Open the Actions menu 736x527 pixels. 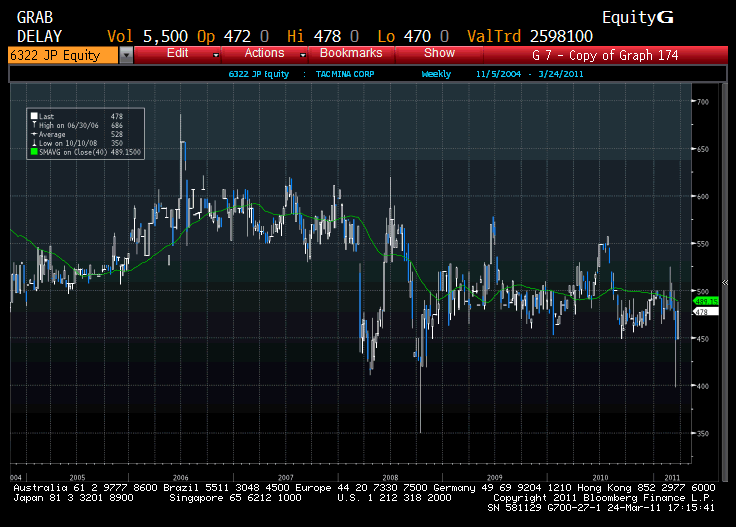pos(264,53)
